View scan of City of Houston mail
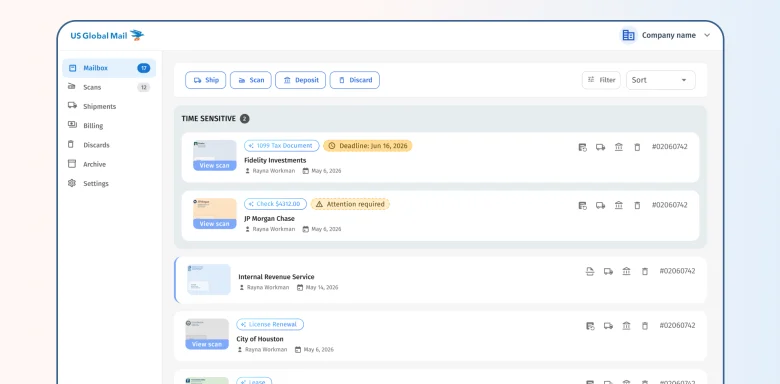The image size is (780, 384). click(x=207, y=344)
